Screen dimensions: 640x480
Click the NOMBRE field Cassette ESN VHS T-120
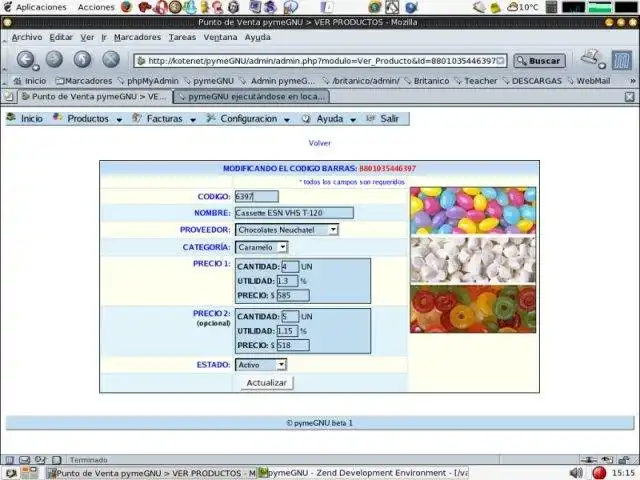pos(294,213)
